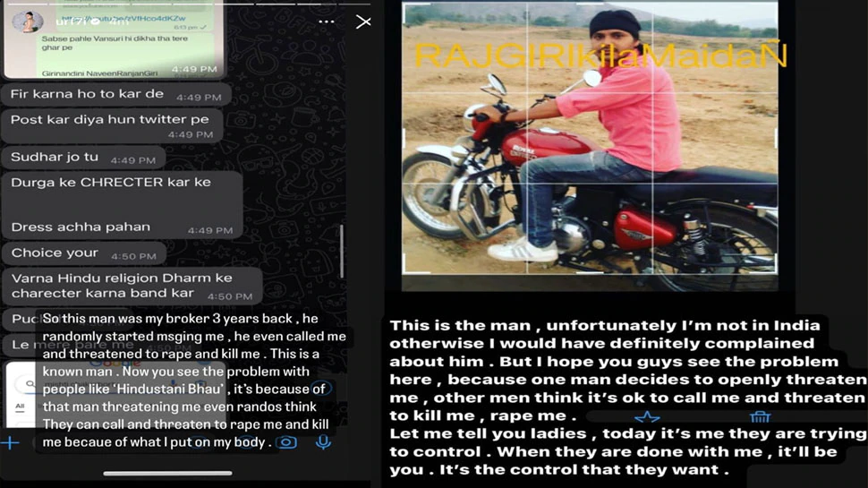
Task: Tap the blue trash delete icon
Action: click(x=760, y=416)
